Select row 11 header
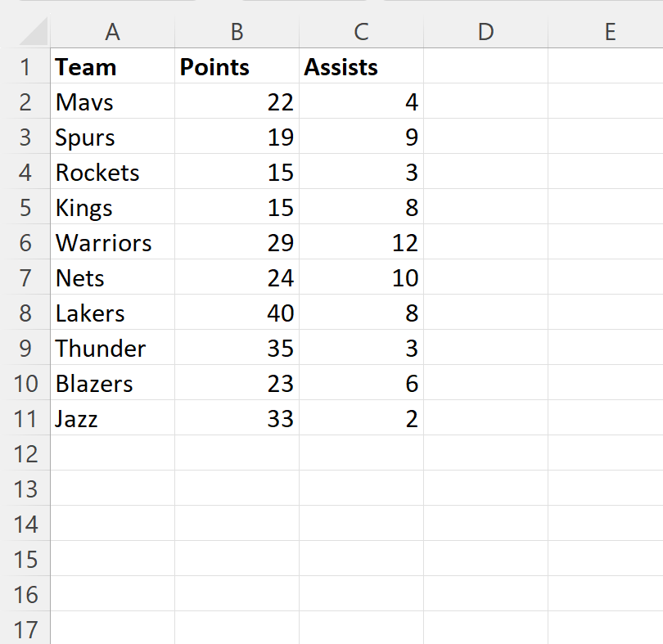 (26, 419)
